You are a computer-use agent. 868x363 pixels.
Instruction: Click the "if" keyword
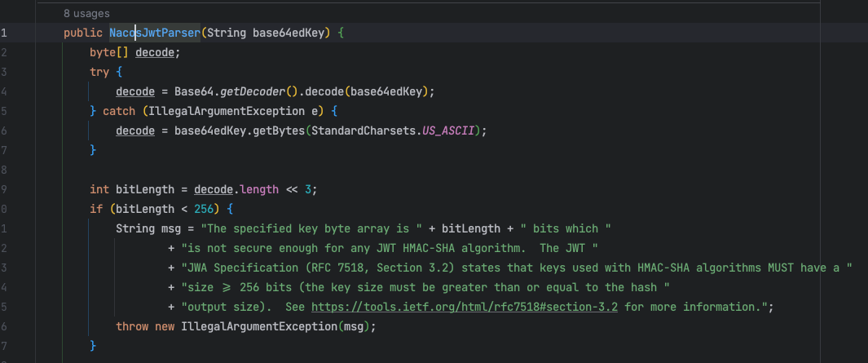(x=96, y=209)
